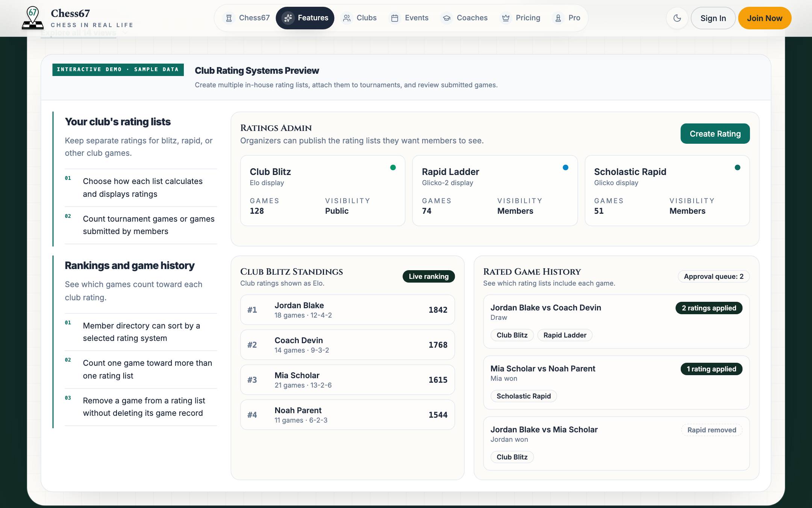Click the sparkle icon in Features tab
The image size is (812, 508).
click(288, 18)
